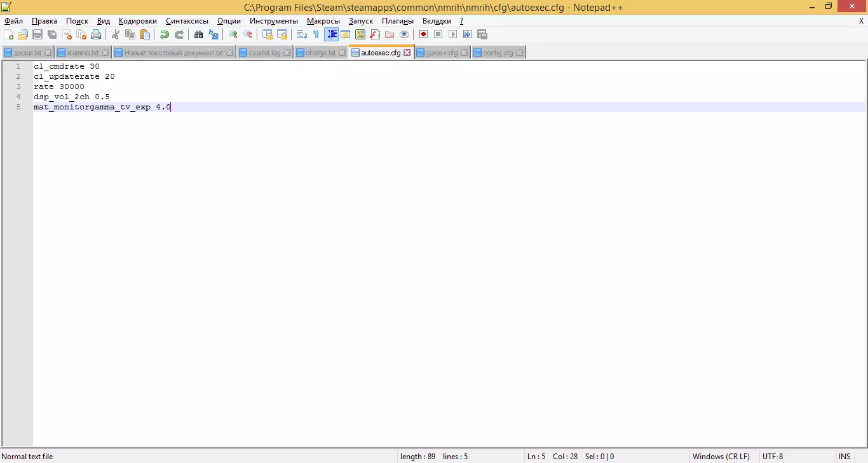
Task: Switch to the game+.cfg tab
Action: click(442, 53)
